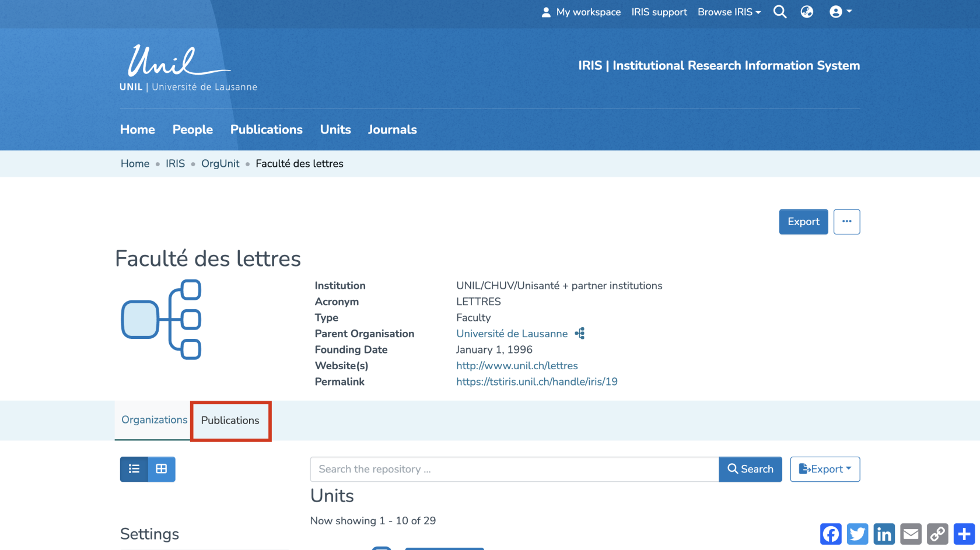Share page on Twitter
Viewport: 980px width, 550px height.
857,534
